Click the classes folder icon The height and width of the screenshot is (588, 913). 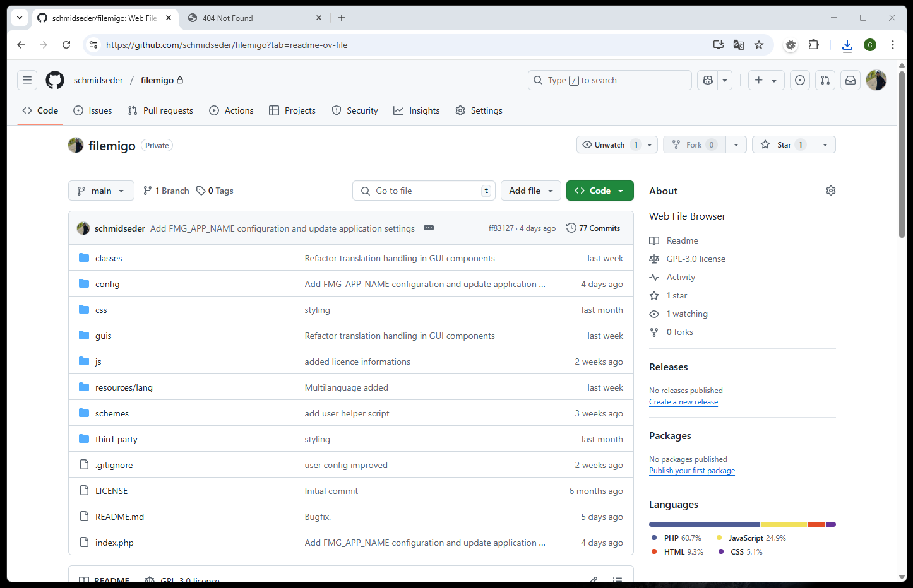84,257
